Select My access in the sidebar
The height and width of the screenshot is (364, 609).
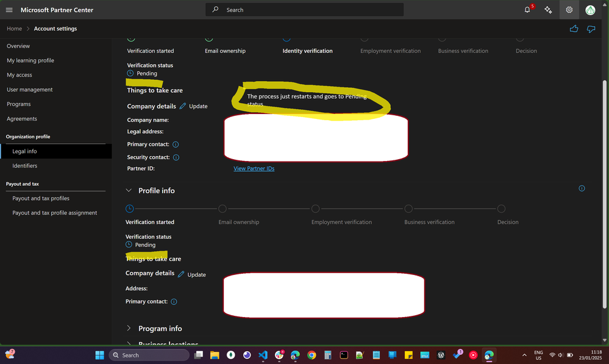click(20, 75)
